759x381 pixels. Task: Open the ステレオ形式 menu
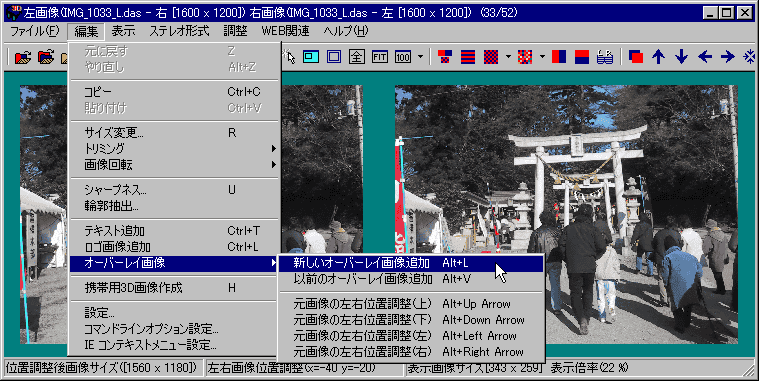179,31
